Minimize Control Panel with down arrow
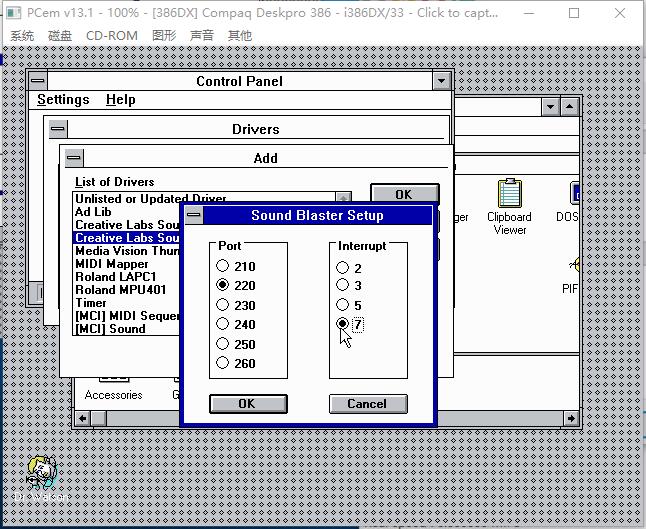The height and width of the screenshot is (529, 646). (x=441, y=81)
